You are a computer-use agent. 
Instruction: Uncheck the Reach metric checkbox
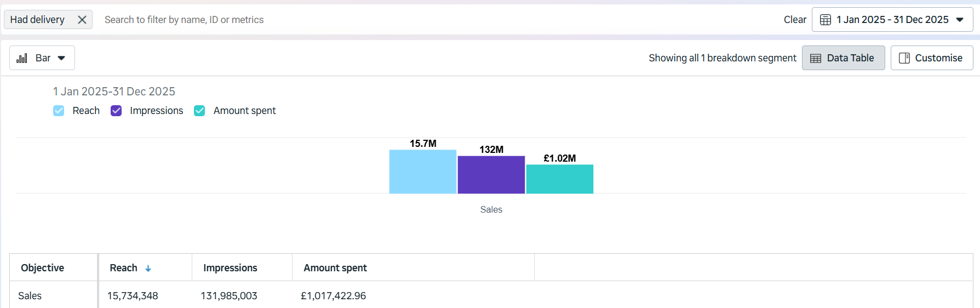click(59, 111)
